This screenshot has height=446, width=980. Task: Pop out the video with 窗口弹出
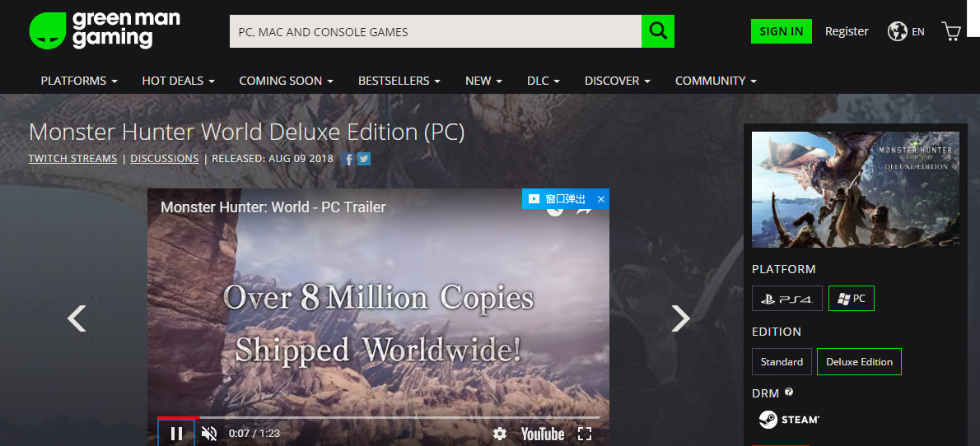tap(558, 199)
